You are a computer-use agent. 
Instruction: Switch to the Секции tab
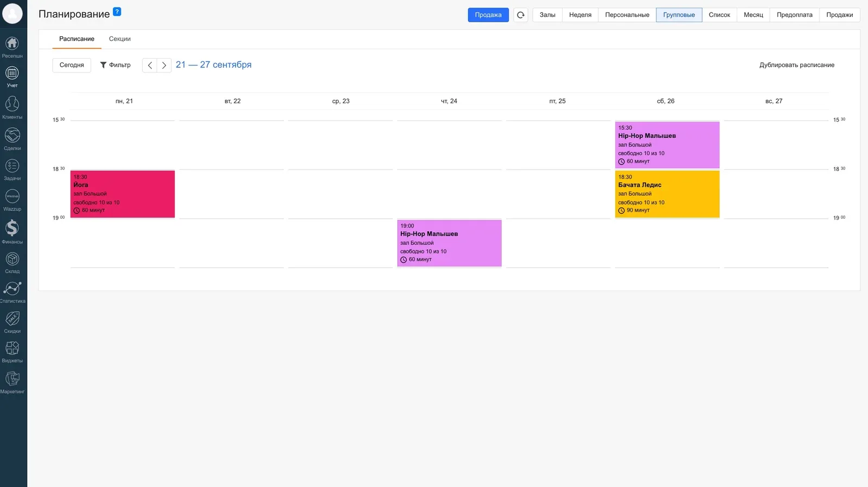pyautogui.click(x=120, y=39)
